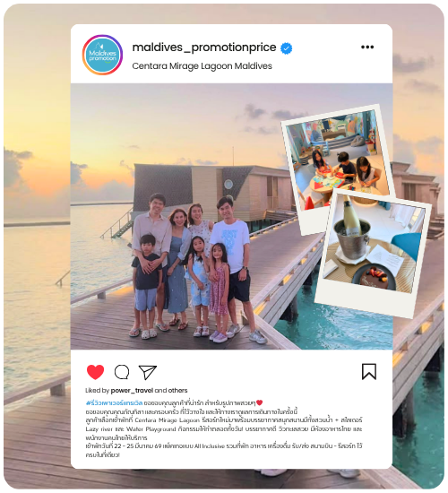Save the post with the bookmark icon
The image size is (448, 493).
(369, 372)
